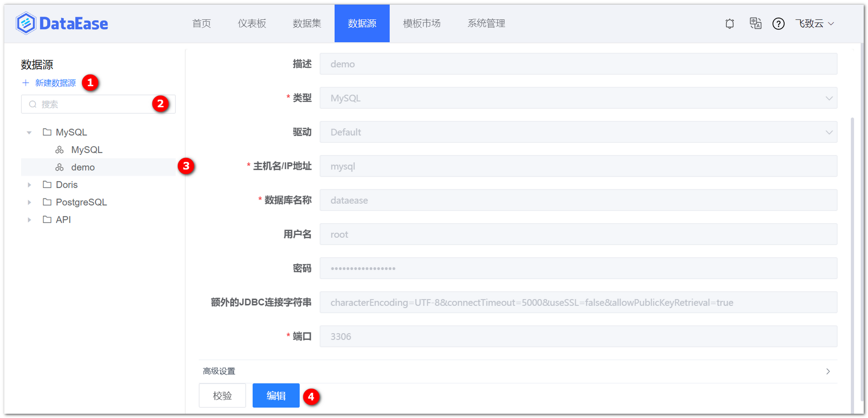This screenshot has height=418, width=868.
Task: Click the search magnifier icon
Action: point(33,104)
